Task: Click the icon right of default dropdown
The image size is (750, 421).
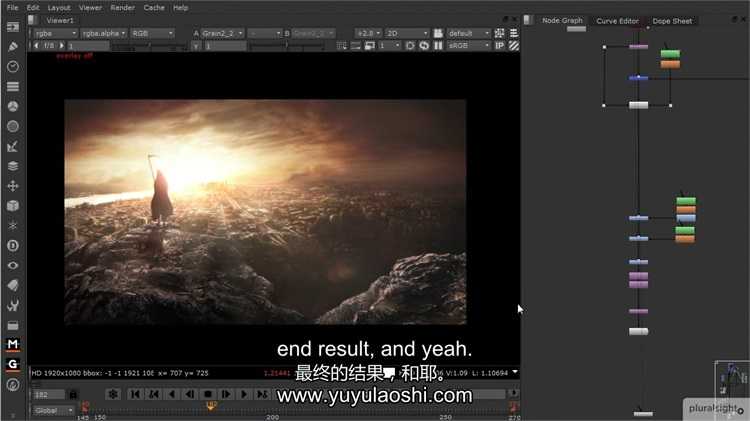Action: pyautogui.click(x=499, y=33)
